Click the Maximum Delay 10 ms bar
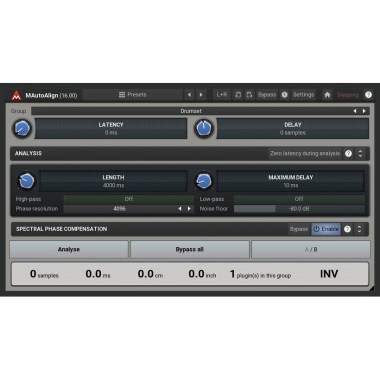 coord(291,181)
